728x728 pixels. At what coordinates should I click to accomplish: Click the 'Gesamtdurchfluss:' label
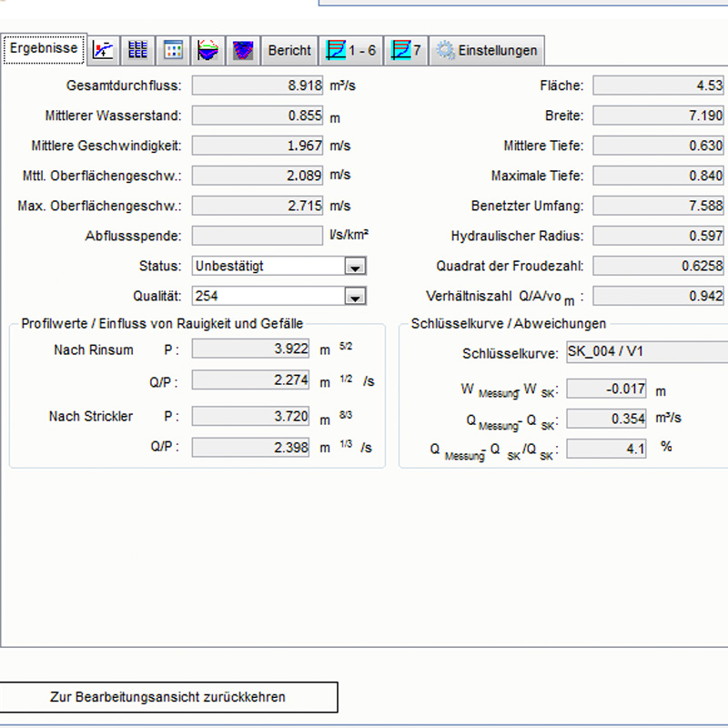click(124, 86)
